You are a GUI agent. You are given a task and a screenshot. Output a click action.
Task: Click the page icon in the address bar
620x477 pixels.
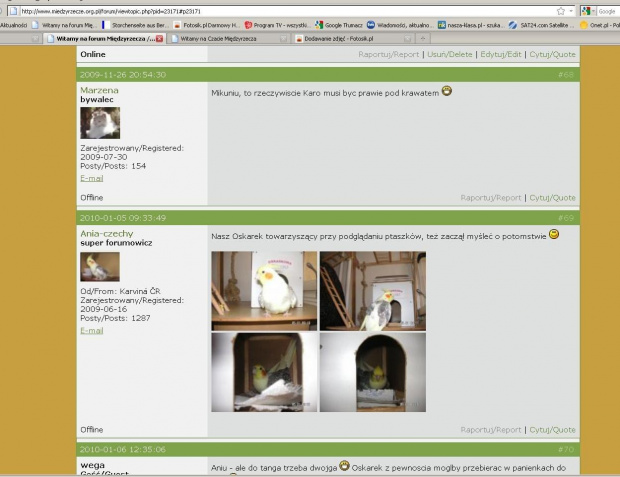point(13,11)
